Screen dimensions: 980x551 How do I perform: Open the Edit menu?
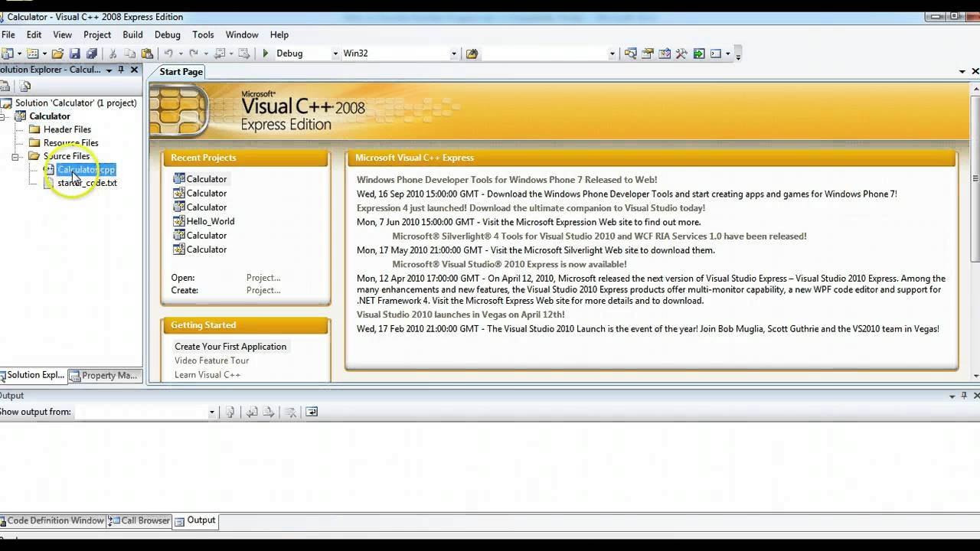[34, 34]
